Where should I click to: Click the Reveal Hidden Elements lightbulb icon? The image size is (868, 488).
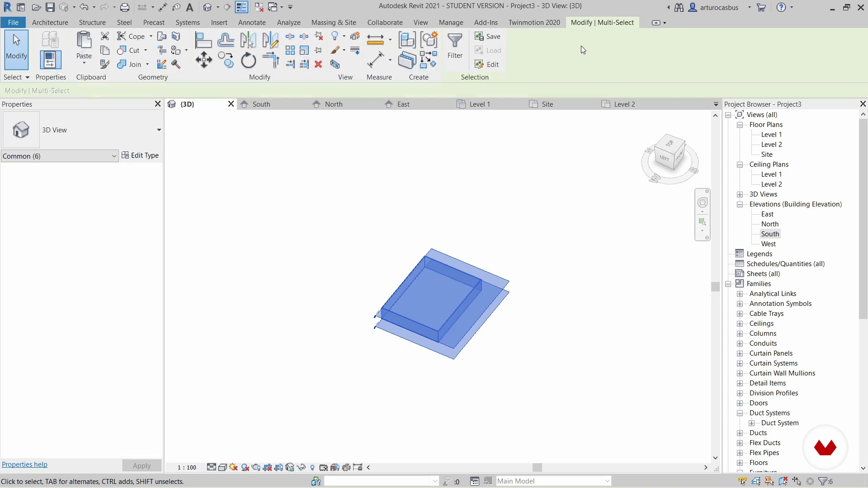312,468
